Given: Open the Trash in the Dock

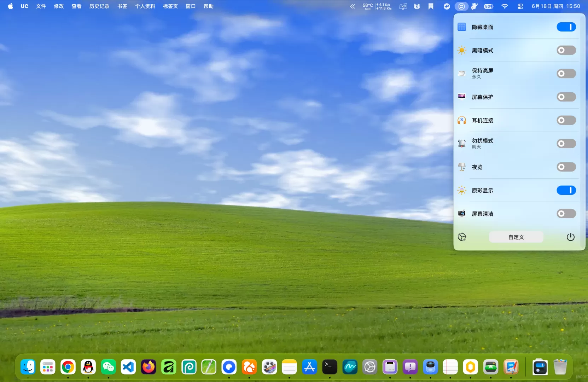Looking at the screenshot, I should pyautogui.click(x=560, y=367).
